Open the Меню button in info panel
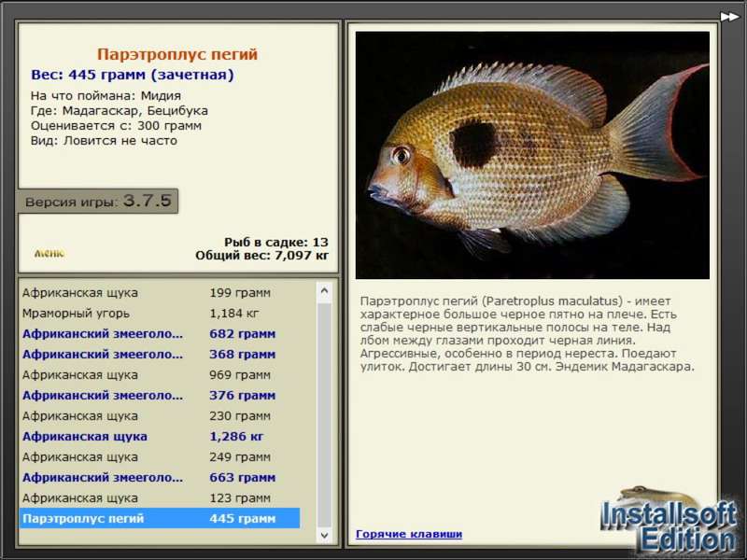The height and width of the screenshot is (560, 747). point(49,253)
